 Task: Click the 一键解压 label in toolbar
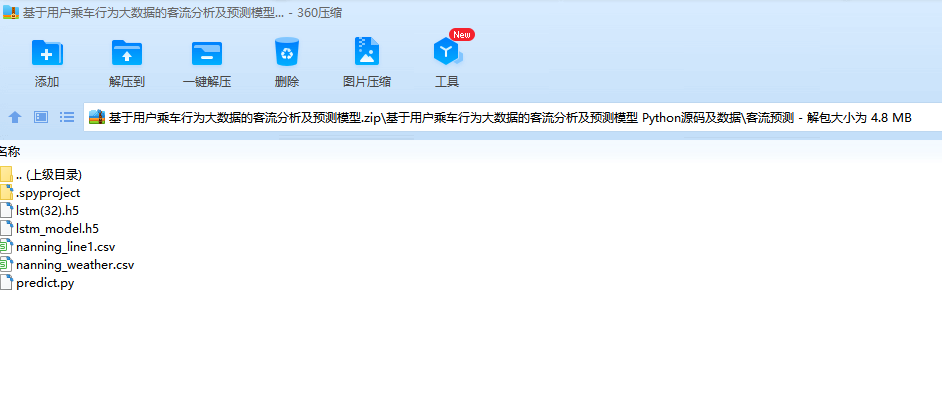coord(207,82)
